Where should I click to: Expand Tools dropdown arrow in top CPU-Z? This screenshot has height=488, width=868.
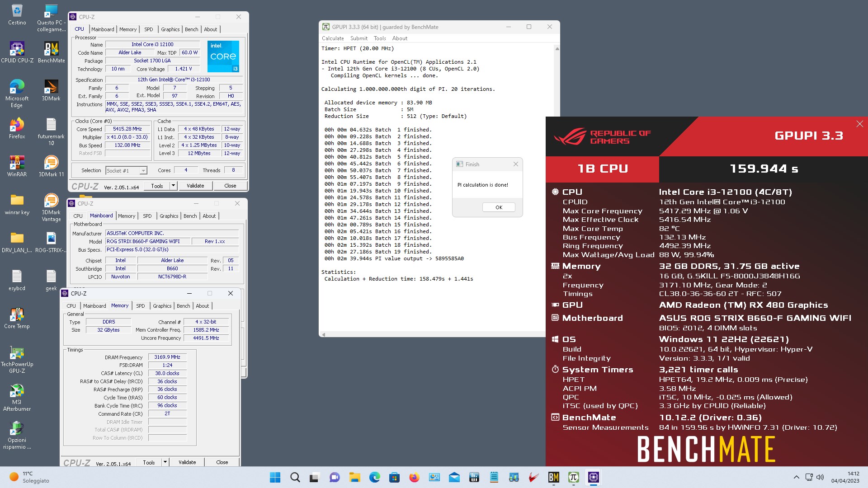point(173,186)
